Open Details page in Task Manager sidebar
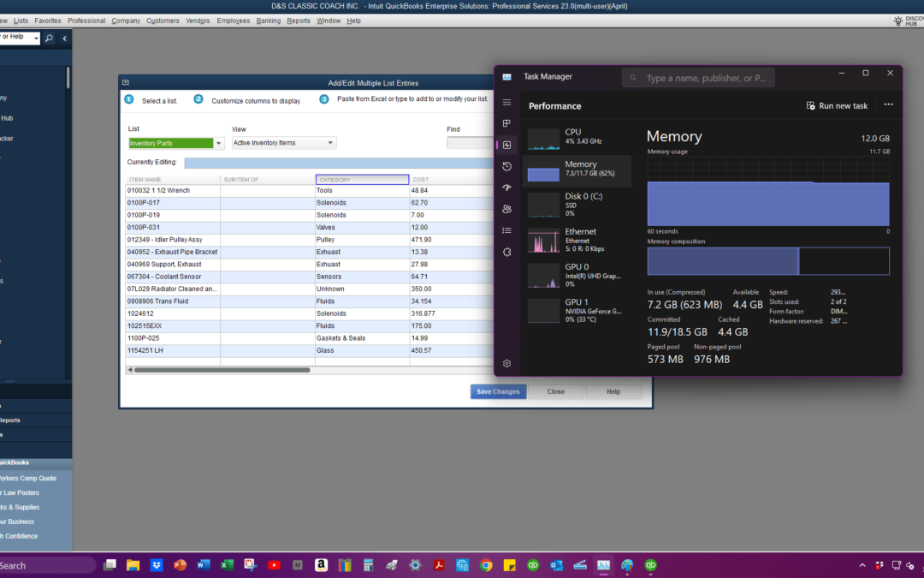The image size is (924, 578). pyautogui.click(x=506, y=230)
